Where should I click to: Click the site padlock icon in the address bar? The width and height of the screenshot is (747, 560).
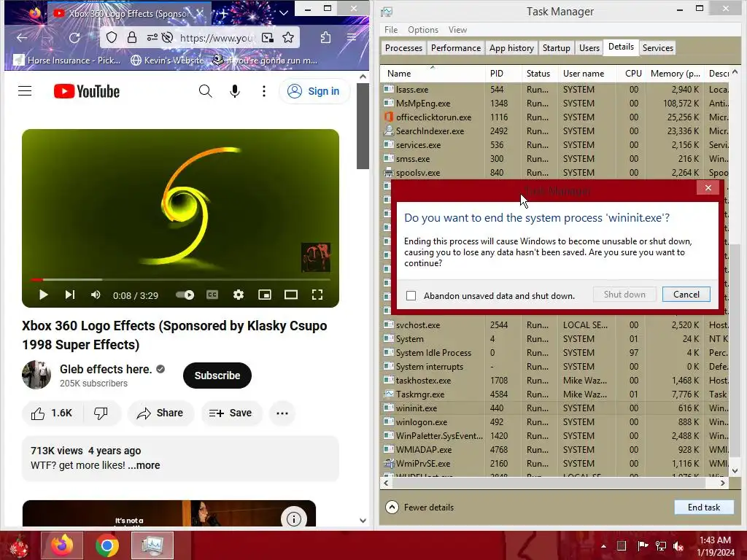pyautogui.click(x=132, y=38)
